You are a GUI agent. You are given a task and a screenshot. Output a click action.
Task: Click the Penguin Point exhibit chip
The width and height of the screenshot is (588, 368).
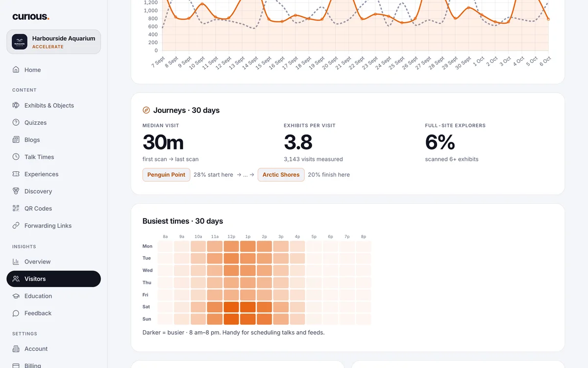click(x=166, y=175)
